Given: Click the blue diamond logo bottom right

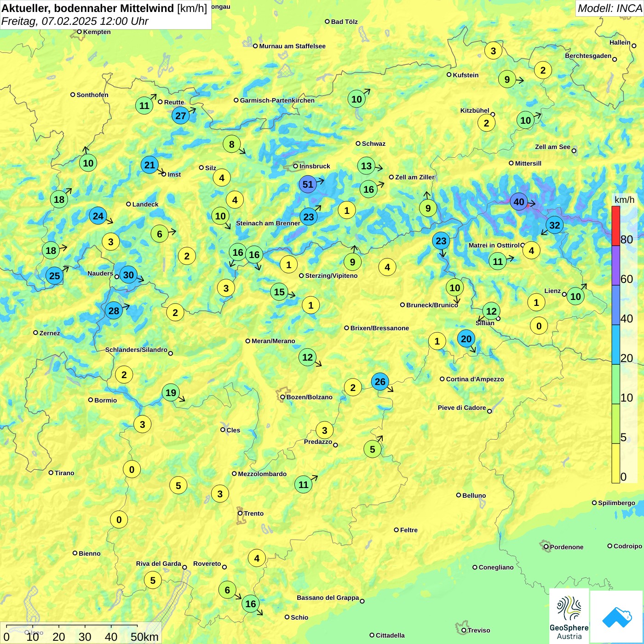Looking at the screenshot, I should click(x=617, y=617).
